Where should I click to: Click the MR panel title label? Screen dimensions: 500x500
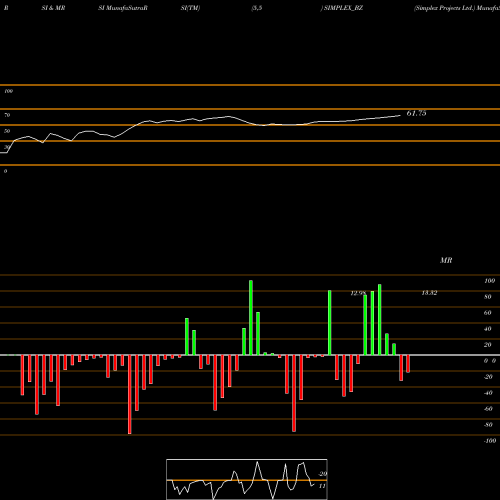[446, 260]
